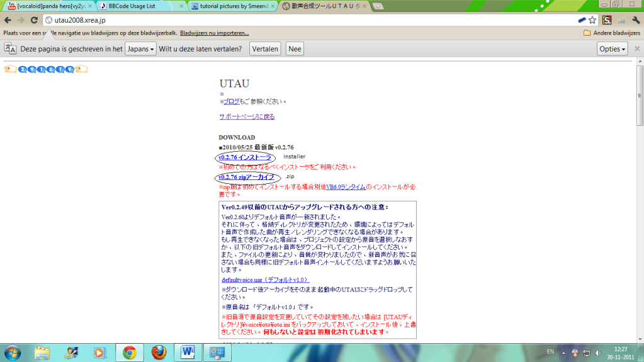Viewport: 644px width, 362px height.
Task: Open the Andere bladwijzers folder
Action: point(611,33)
